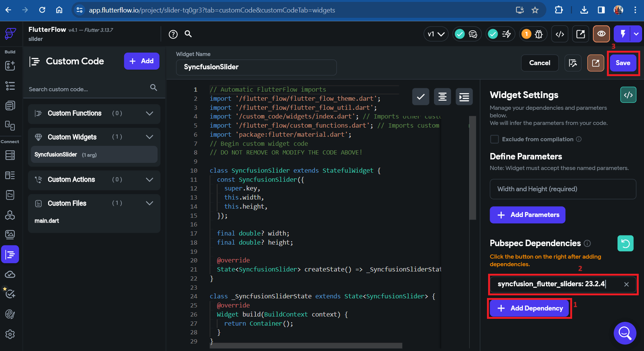Enable the Exclude from compilation checkbox
The width and height of the screenshot is (644, 351).
pos(495,139)
